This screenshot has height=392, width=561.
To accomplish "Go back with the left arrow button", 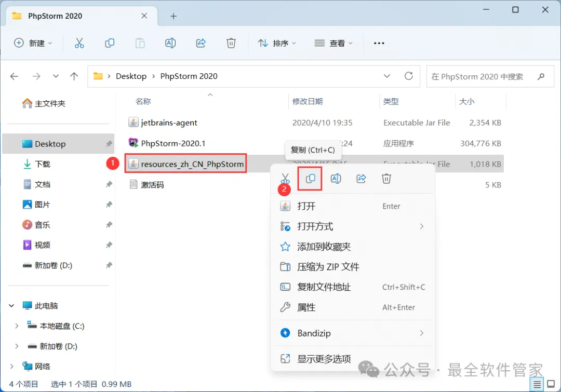I will click(x=15, y=76).
